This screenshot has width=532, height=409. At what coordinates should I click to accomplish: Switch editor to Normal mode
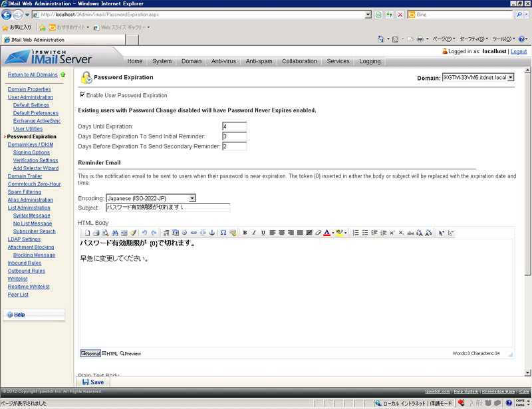tap(90, 353)
